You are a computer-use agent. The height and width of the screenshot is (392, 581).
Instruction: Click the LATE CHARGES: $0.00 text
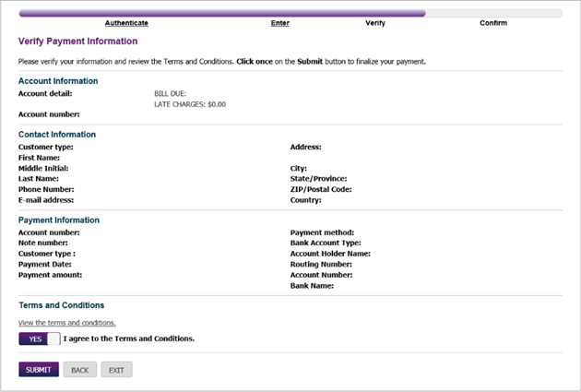tap(190, 104)
